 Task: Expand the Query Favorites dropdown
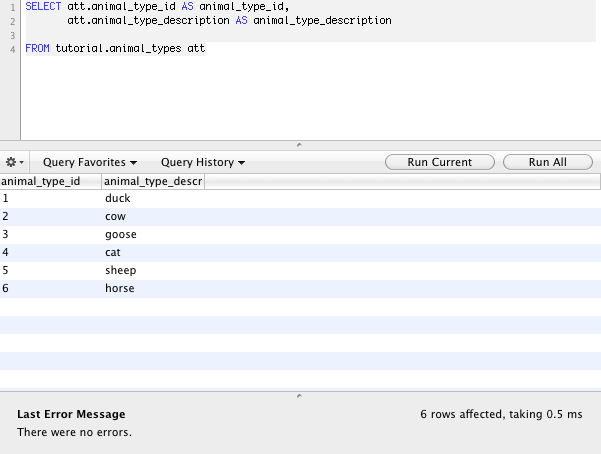pyautogui.click(x=90, y=162)
